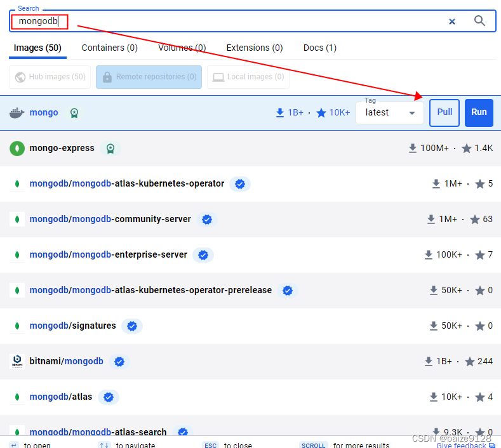This screenshot has width=501, height=448.
Task: Open mongodb/signatures result
Action: [73, 326]
